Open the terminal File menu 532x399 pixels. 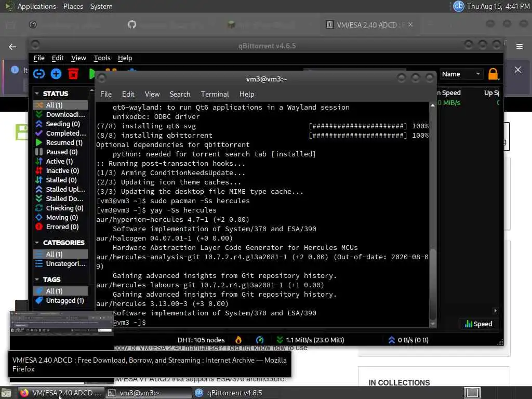point(106,94)
